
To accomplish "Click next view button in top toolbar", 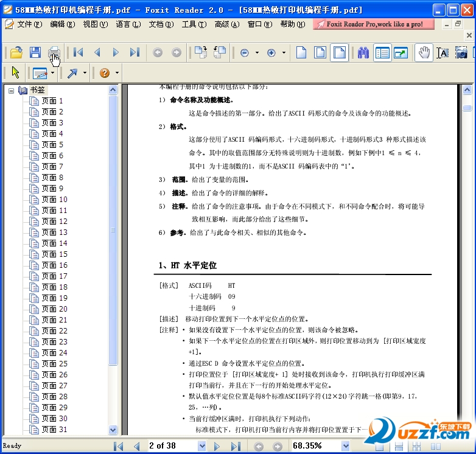I will point(177,52).
